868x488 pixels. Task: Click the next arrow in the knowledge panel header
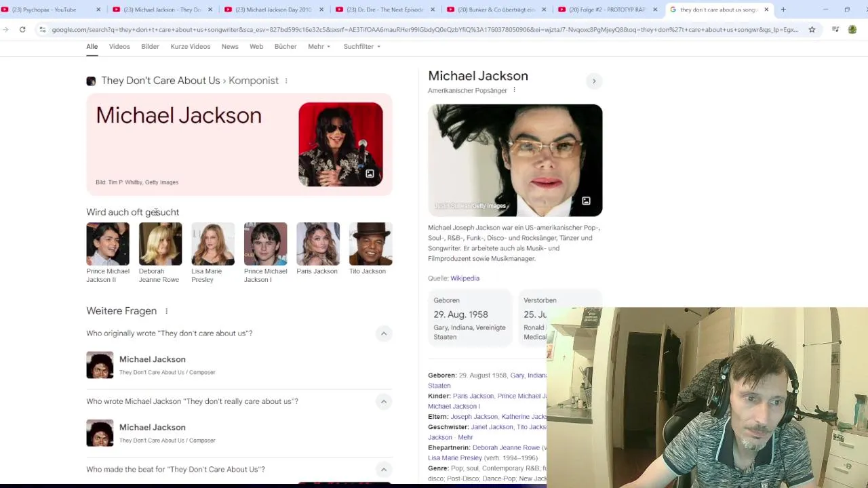click(594, 81)
